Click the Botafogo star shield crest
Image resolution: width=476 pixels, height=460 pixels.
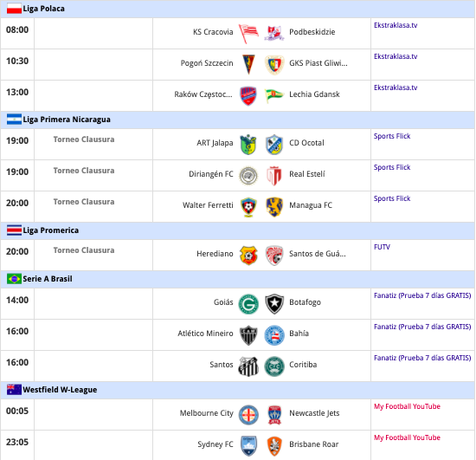click(274, 304)
